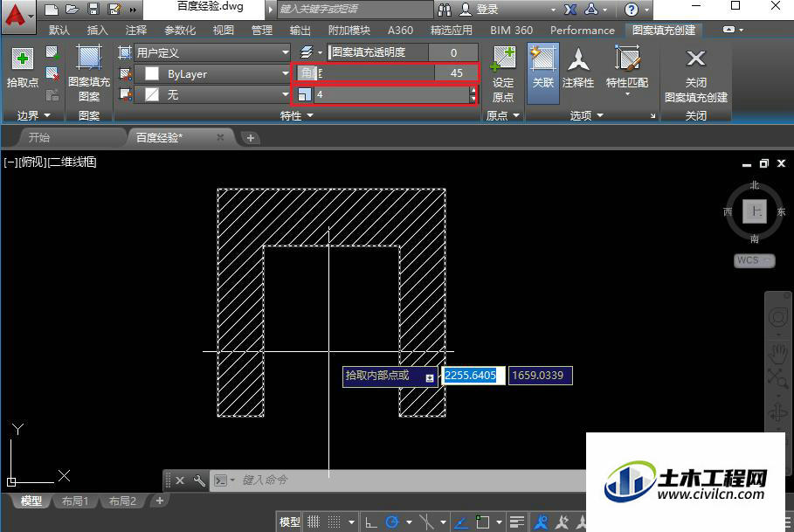The image size is (794, 532).
Task: Click the Save disk icon
Action: (93, 9)
